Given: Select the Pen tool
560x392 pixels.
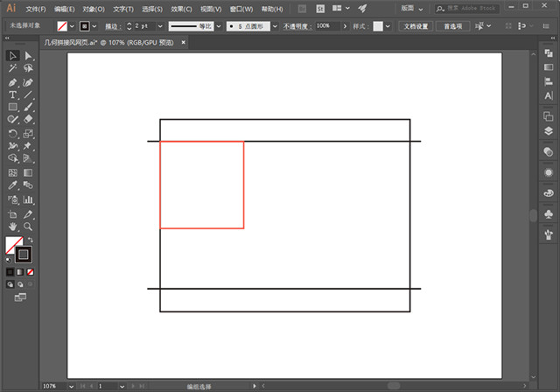Looking at the screenshot, I should coord(13,82).
